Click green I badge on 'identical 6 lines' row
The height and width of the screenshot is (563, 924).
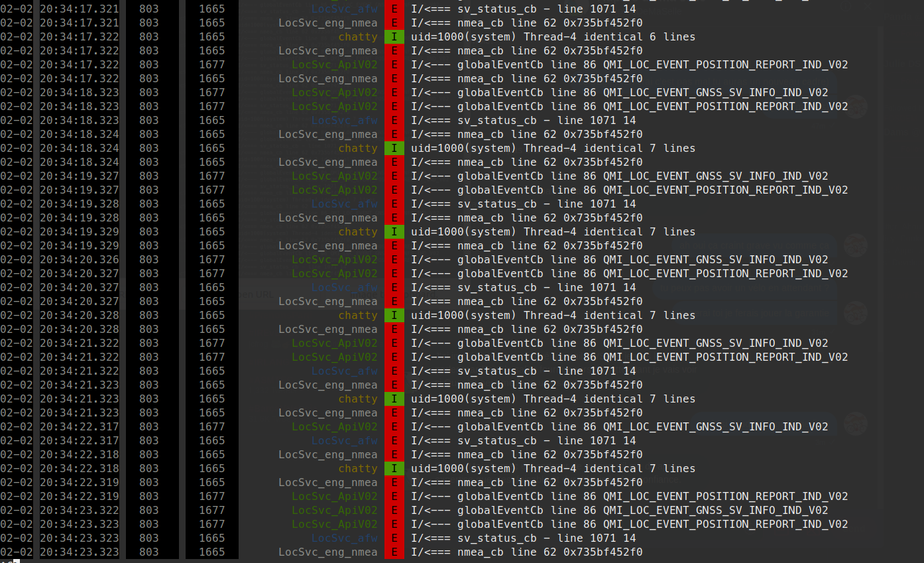(394, 37)
